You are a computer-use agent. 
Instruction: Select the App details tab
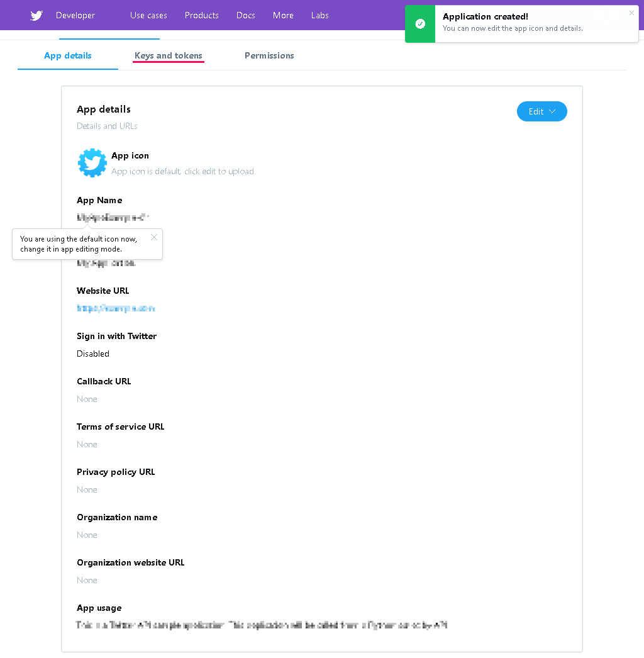[67, 55]
